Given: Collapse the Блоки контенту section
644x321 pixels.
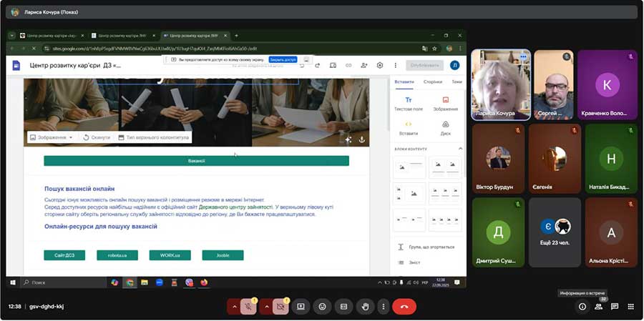Looking at the screenshot, I should [460, 149].
